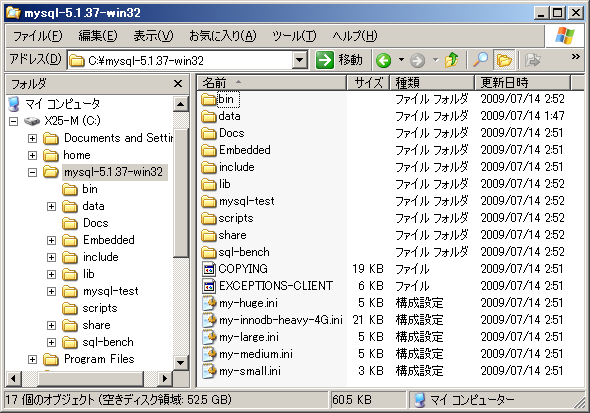Select mysql-test folder icon in list
This screenshot has width=590, height=413.
pyautogui.click(x=208, y=201)
